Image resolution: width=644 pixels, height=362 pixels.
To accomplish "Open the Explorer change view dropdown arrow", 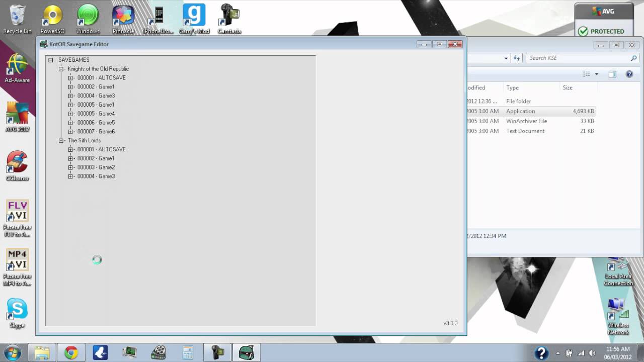I will tap(597, 74).
